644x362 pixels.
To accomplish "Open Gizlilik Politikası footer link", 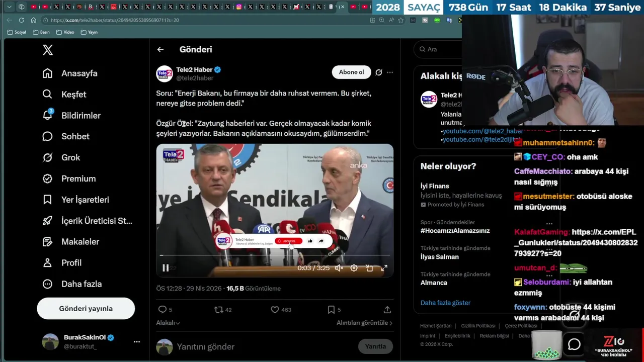I will click(478, 326).
